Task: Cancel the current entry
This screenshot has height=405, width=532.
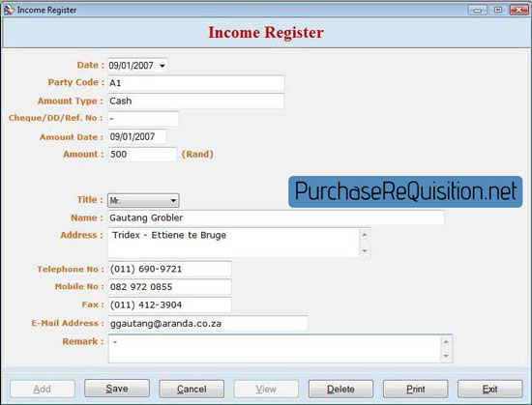Action: [x=192, y=389]
